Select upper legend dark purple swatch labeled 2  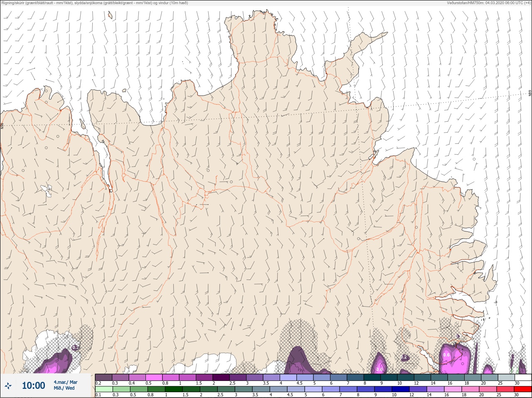(x=221, y=377)
